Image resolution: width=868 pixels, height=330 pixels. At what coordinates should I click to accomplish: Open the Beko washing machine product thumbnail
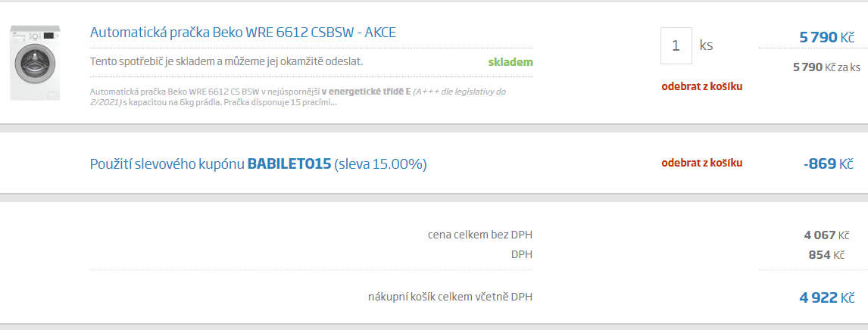[x=35, y=63]
